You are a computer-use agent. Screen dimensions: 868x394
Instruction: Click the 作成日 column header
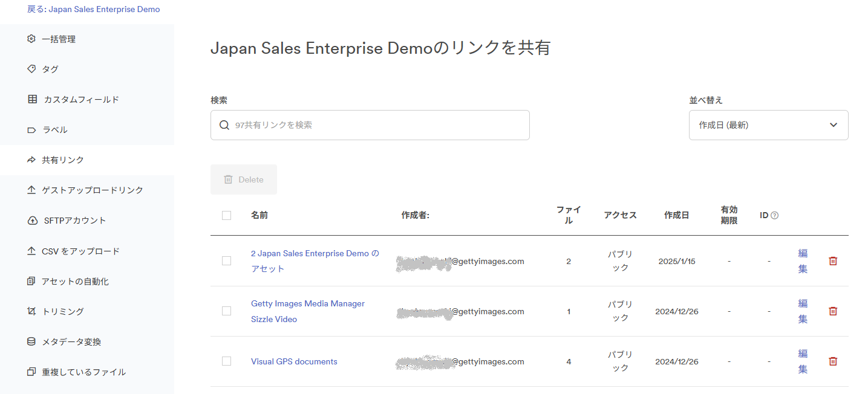[x=676, y=215]
